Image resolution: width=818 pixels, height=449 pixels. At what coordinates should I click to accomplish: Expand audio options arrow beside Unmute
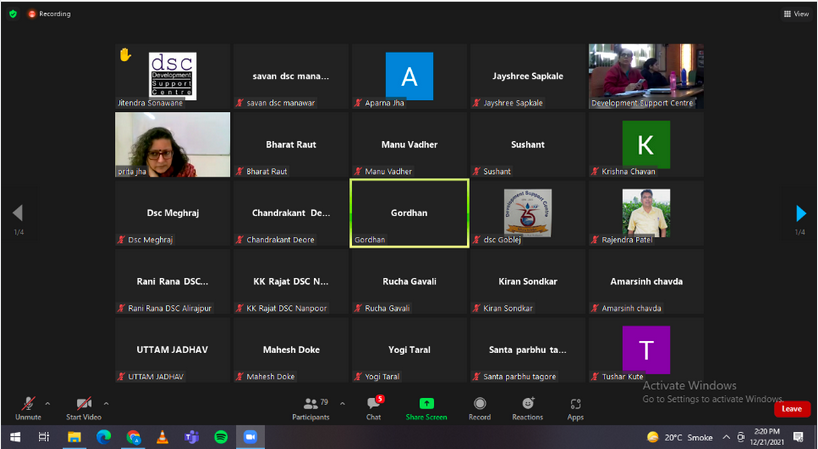(49, 403)
